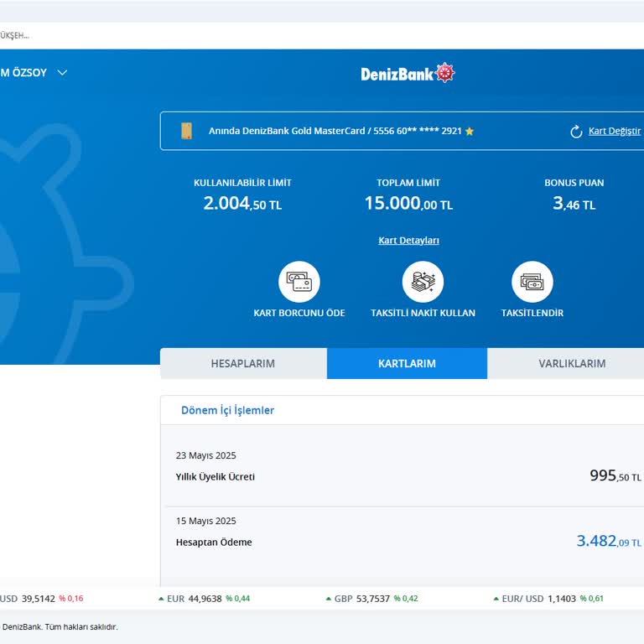
Task: Click the EUR rate 44,9638 in ticker
Action: 205,599
